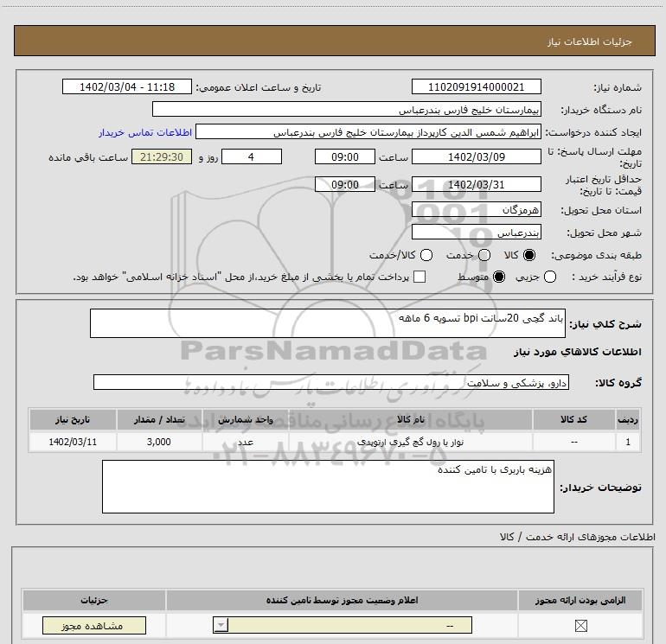This screenshot has height=644, width=666.
Task: Click the تعداد / مقدار column header
Action: pos(159,419)
